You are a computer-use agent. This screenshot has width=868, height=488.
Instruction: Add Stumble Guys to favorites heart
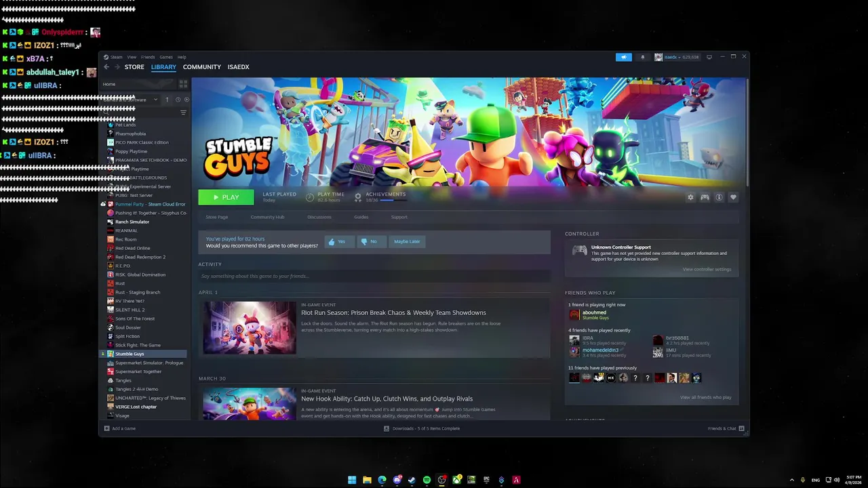733,197
